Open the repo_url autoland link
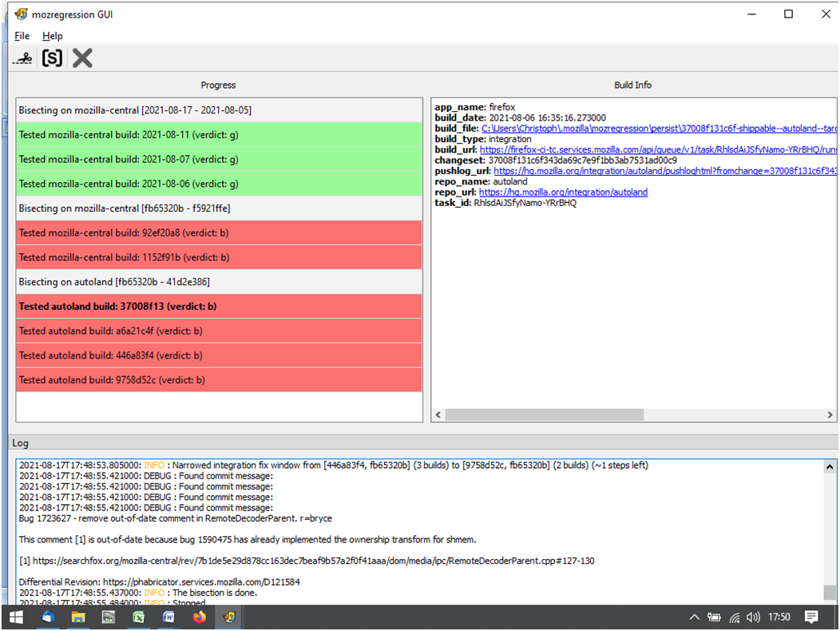This screenshot has height=631, width=840. pyautogui.click(x=563, y=192)
